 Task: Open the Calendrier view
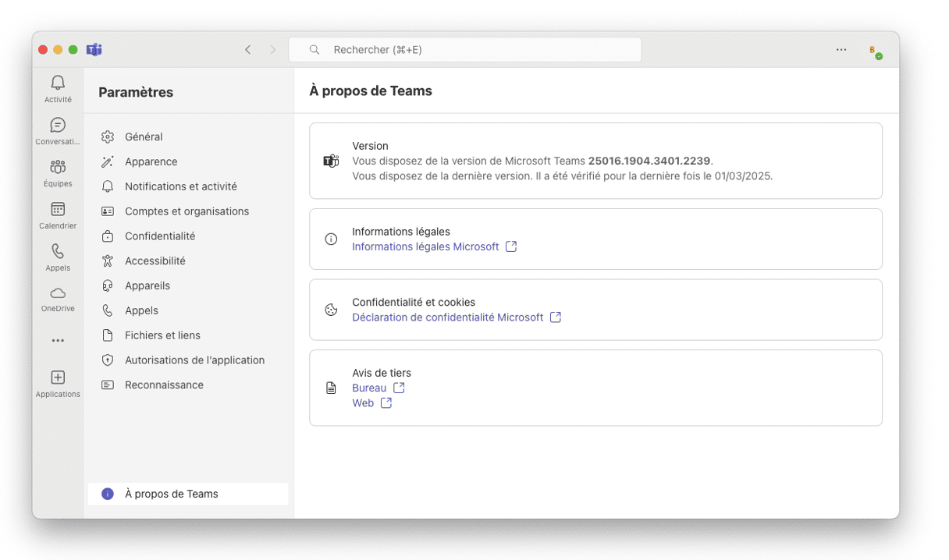click(x=58, y=215)
